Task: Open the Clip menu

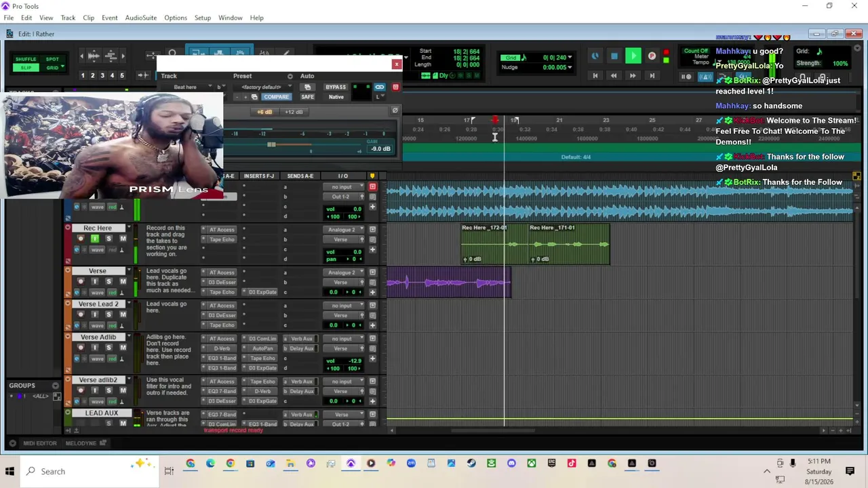Action: [89, 18]
